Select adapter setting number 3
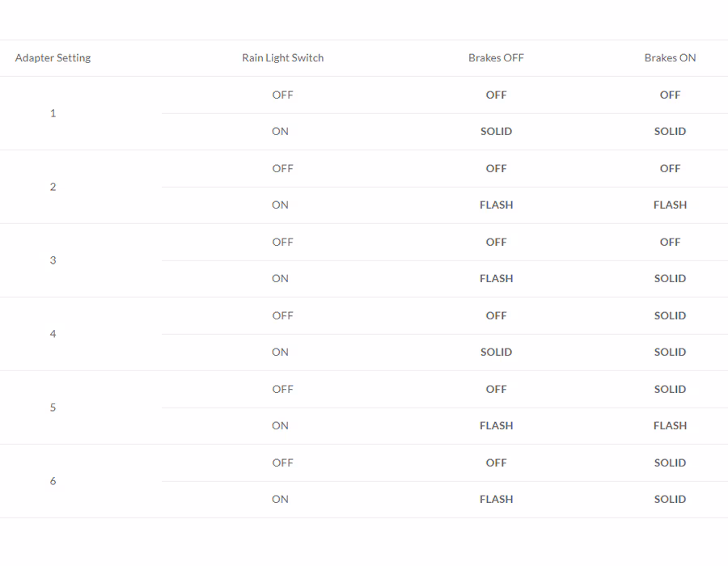 point(53,260)
